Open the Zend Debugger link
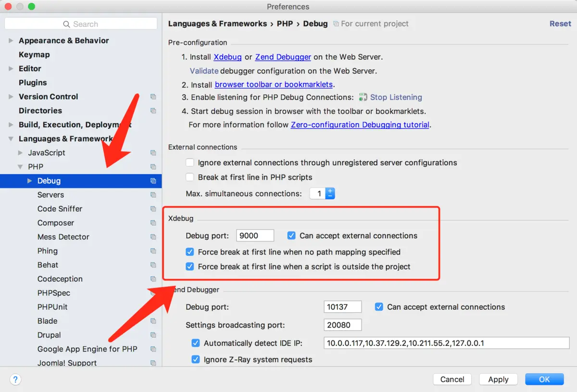Screen dimensions: 577x392 click(x=283, y=57)
